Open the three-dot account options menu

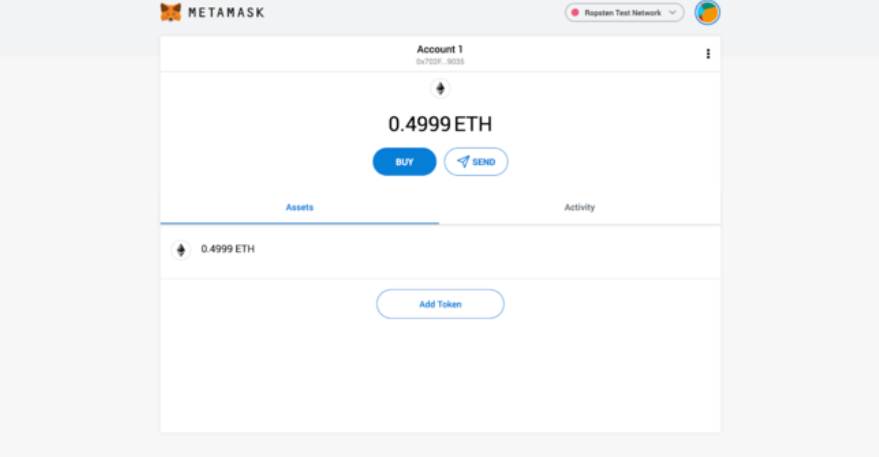click(708, 54)
